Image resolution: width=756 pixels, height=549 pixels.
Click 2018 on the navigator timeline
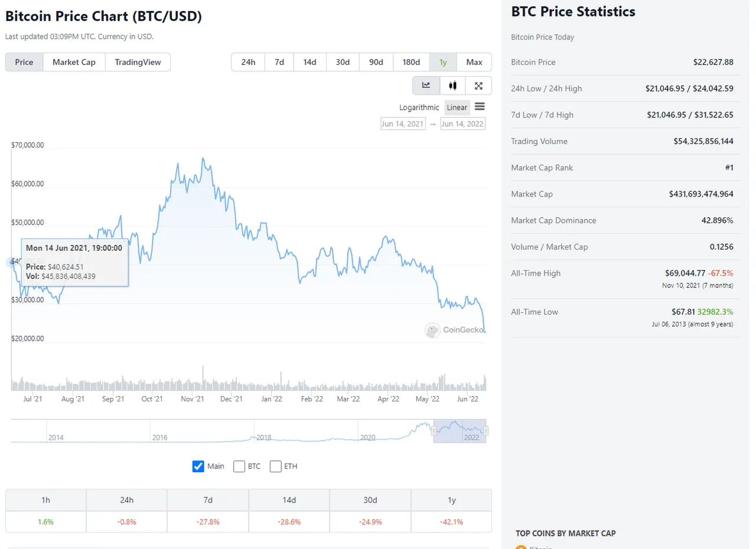pos(264,437)
